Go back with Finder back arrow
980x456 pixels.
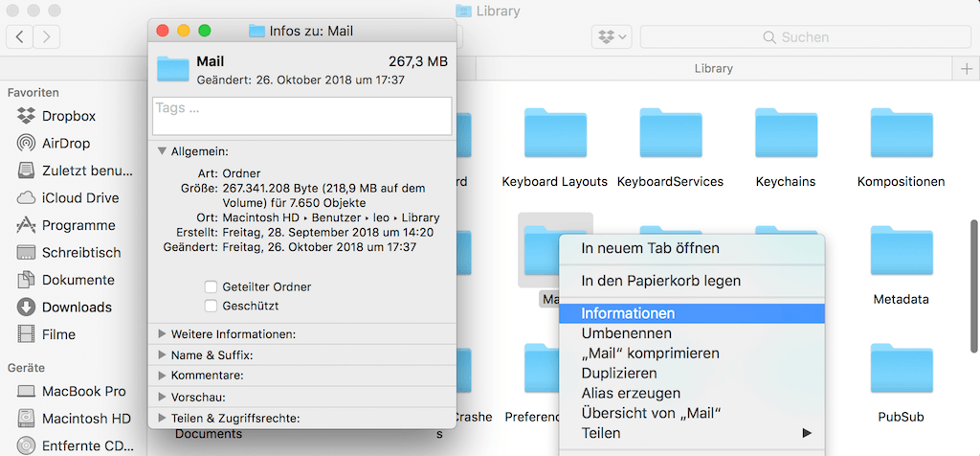[x=20, y=37]
